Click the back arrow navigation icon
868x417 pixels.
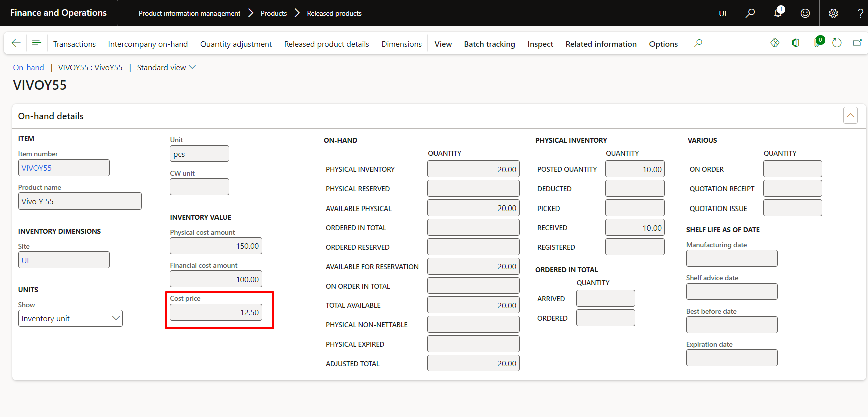(x=16, y=43)
